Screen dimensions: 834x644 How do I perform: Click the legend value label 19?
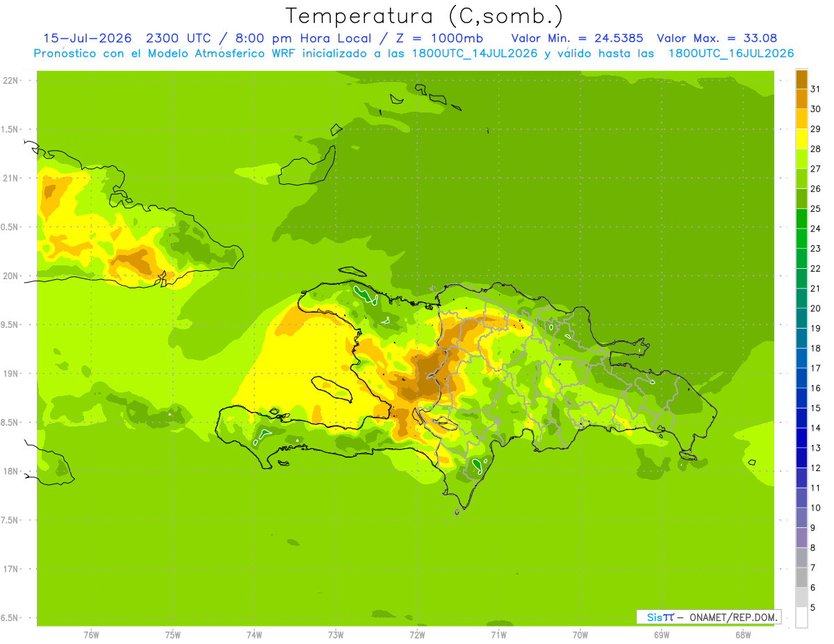(x=816, y=328)
